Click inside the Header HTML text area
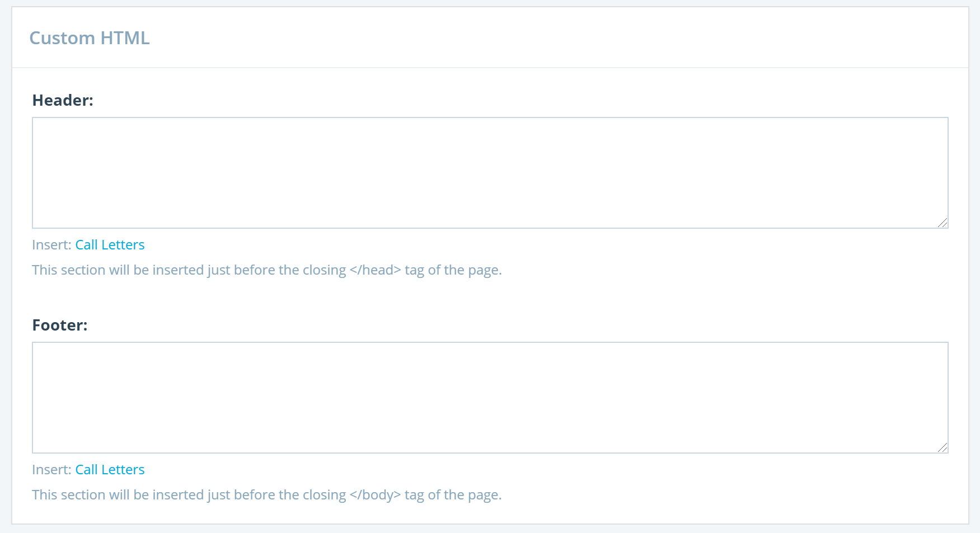Screen dimensions: 980x533 (x=490, y=173)
